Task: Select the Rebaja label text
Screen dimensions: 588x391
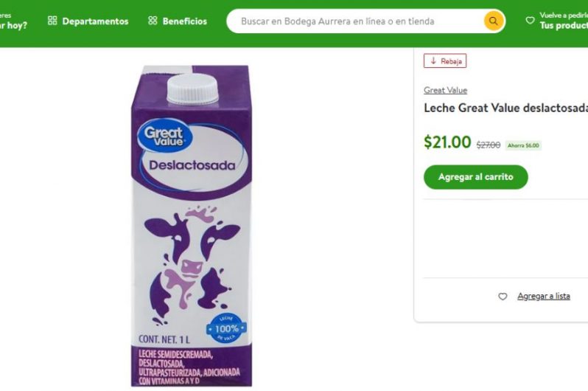Action: [451, 61]
